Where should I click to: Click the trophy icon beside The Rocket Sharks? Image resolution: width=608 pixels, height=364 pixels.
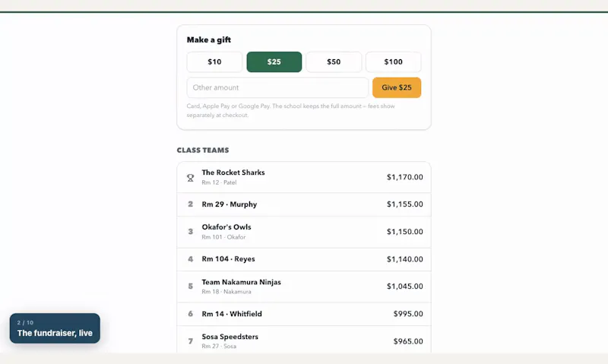pyautogui.click(x=191, y=178)
